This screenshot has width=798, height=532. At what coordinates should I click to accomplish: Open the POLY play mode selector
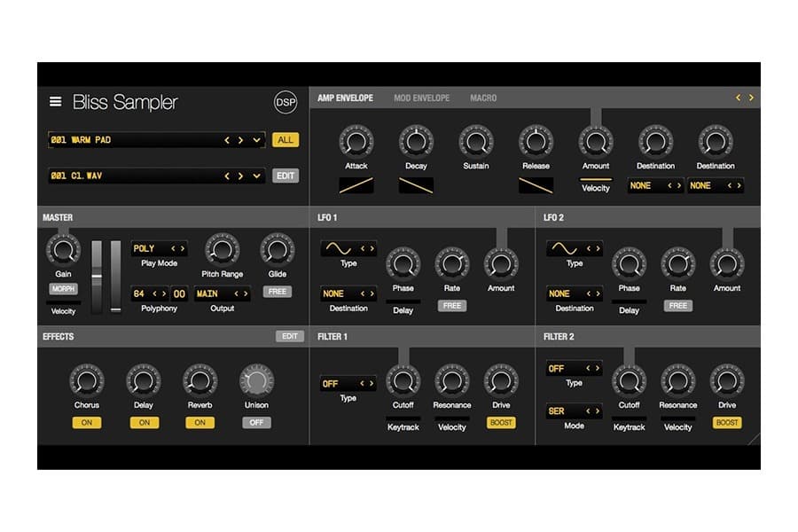(x=159, y=248)
